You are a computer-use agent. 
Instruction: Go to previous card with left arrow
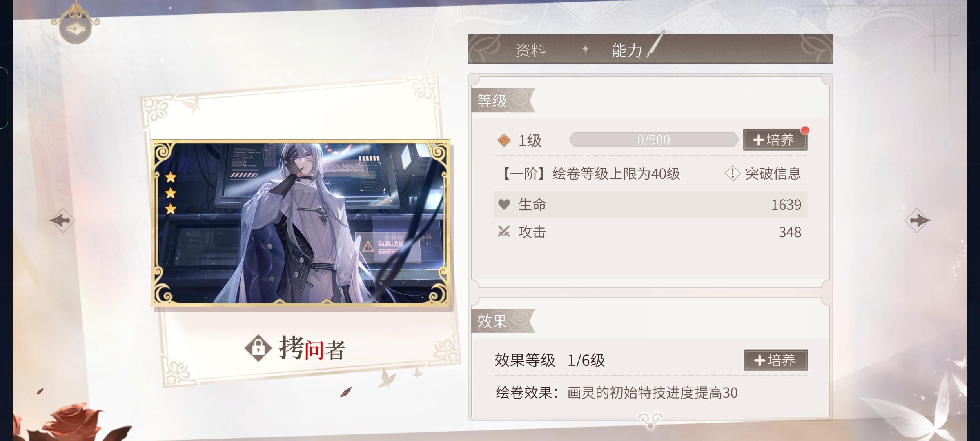click(62, 220)
